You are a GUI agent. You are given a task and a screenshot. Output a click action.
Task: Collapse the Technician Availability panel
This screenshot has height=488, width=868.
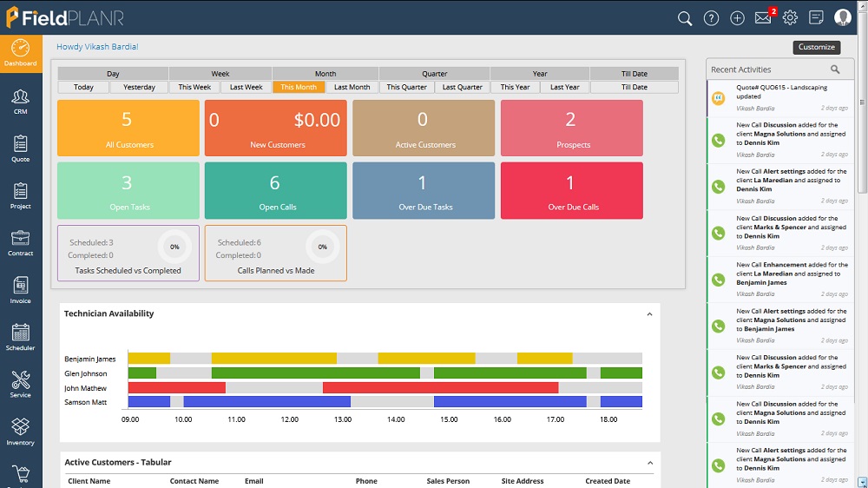pyautogui.click(x=649, y=314)
